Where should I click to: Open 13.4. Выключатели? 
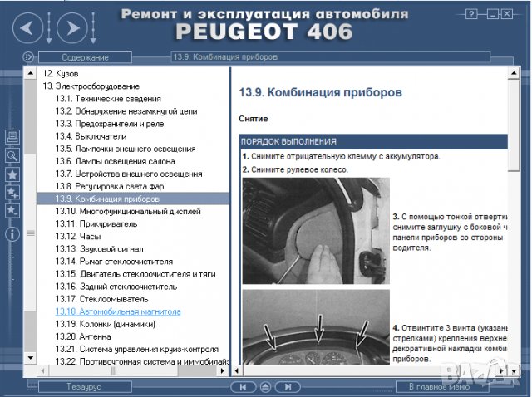91,136
